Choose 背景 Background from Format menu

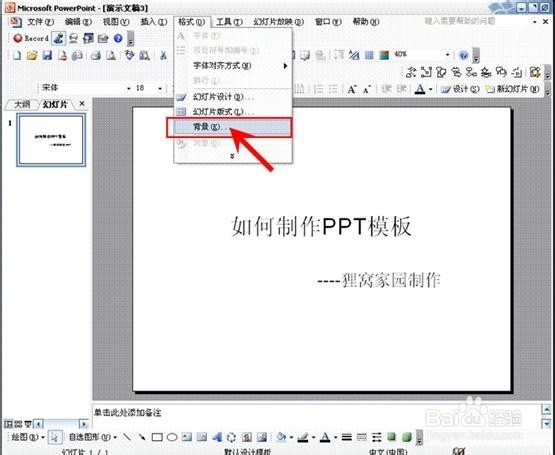[232, 127]
